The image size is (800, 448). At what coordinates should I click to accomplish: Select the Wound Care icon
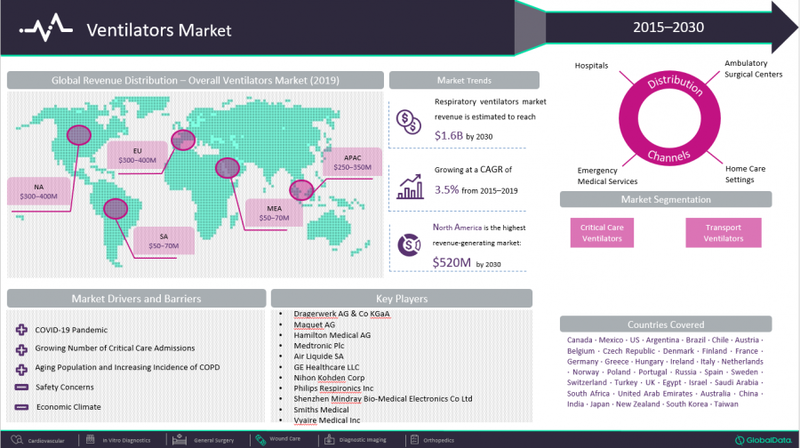(x=259, y=438)
